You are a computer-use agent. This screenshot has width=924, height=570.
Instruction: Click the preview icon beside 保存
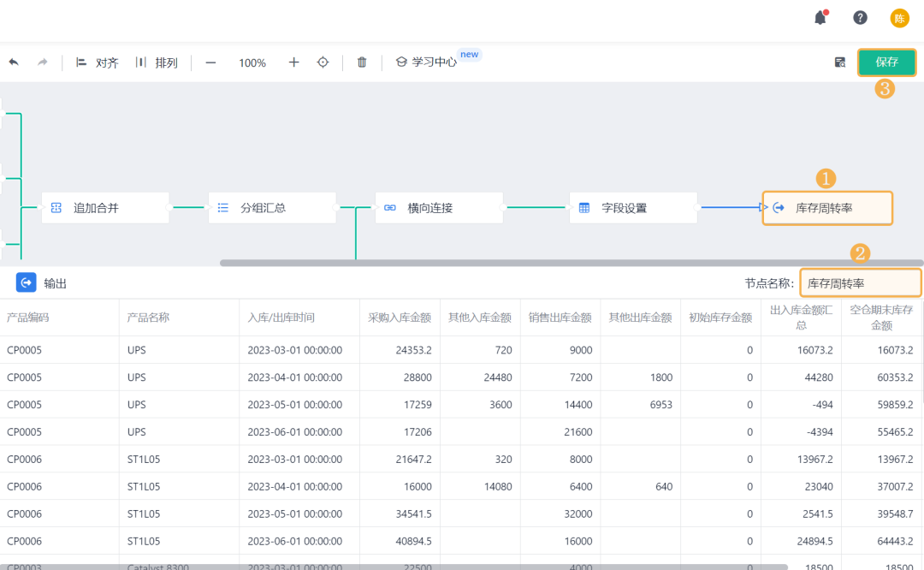click(x=840, y=62)
